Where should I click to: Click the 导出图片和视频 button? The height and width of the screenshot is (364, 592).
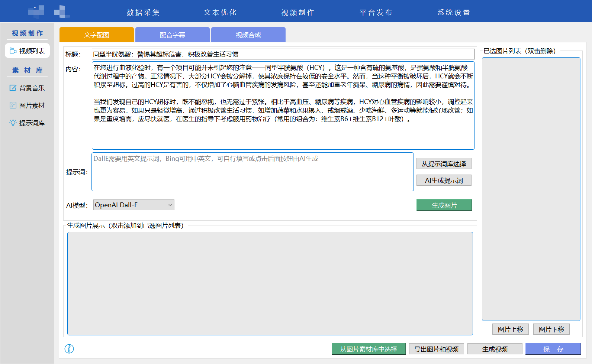(437, 349)
